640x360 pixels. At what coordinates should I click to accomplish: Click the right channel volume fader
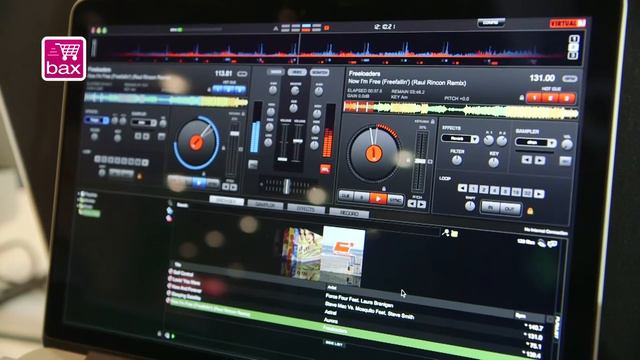point(298,141)
